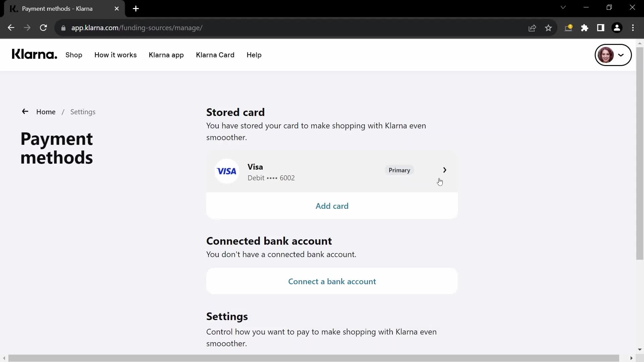The width and height of the screenshot is (644, 362).
Task: Open Klarna Card page
Action: pyautogui.click(x=215, y=55)
